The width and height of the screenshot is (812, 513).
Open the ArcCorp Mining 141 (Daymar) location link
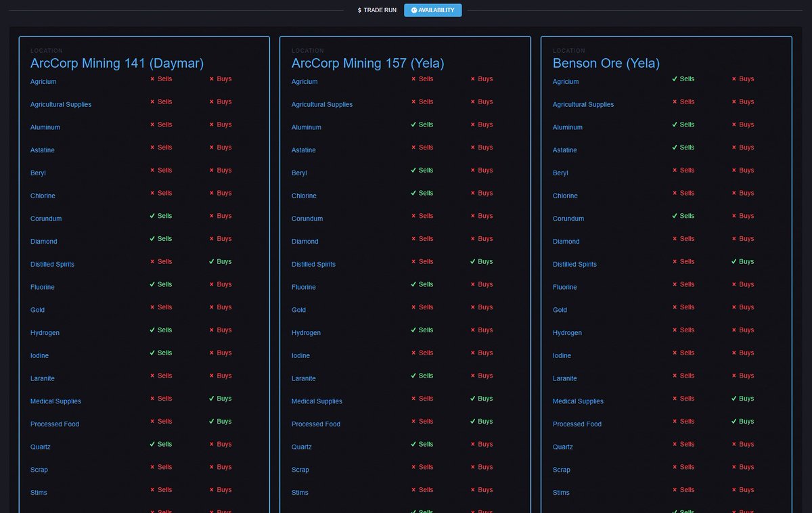coord(116,63)
